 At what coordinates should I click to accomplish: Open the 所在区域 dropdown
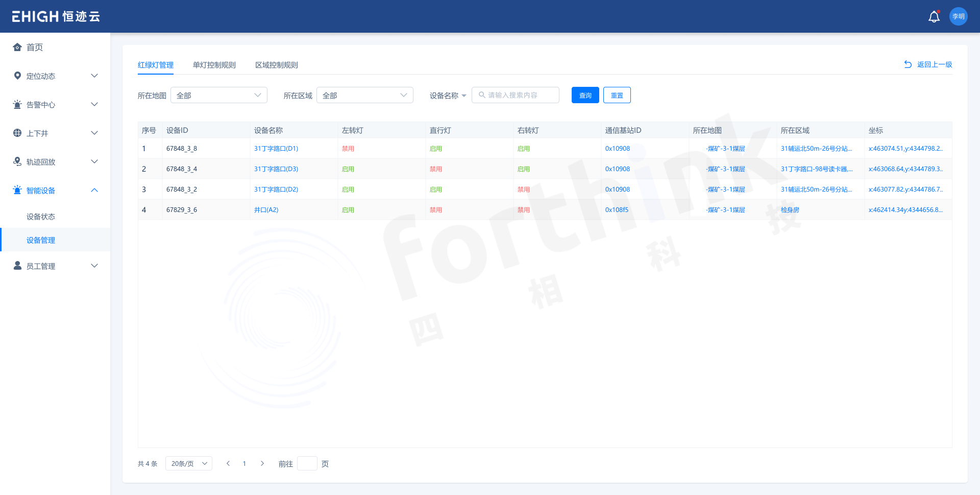(364, 96)
